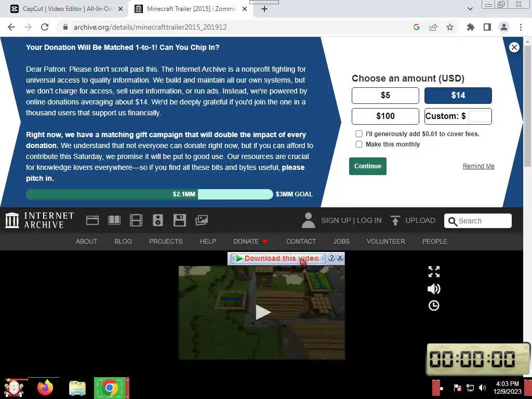Click Download this video
532x399 pixels.
click(x=278, y=258)
